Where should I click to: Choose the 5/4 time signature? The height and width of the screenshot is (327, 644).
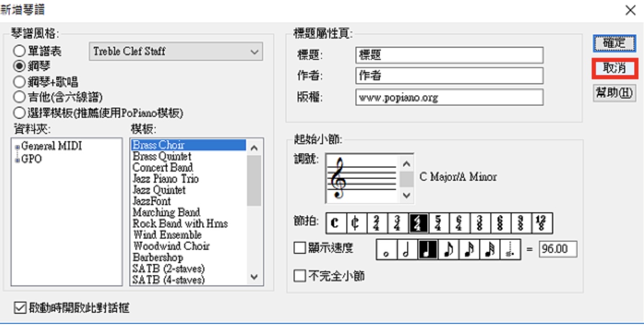pyautogui.click(x=439, y=223)
